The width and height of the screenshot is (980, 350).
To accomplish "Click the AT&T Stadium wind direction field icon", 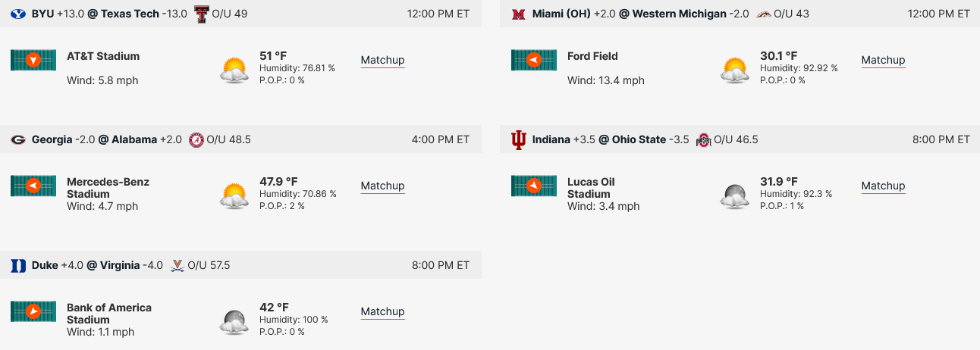I will (x=33, y=61).
